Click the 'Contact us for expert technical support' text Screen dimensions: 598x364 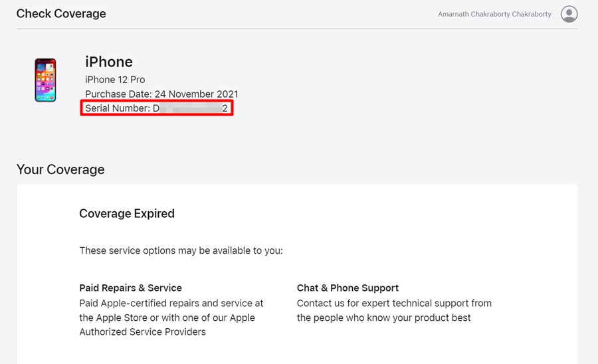click(x=394, y=303)
